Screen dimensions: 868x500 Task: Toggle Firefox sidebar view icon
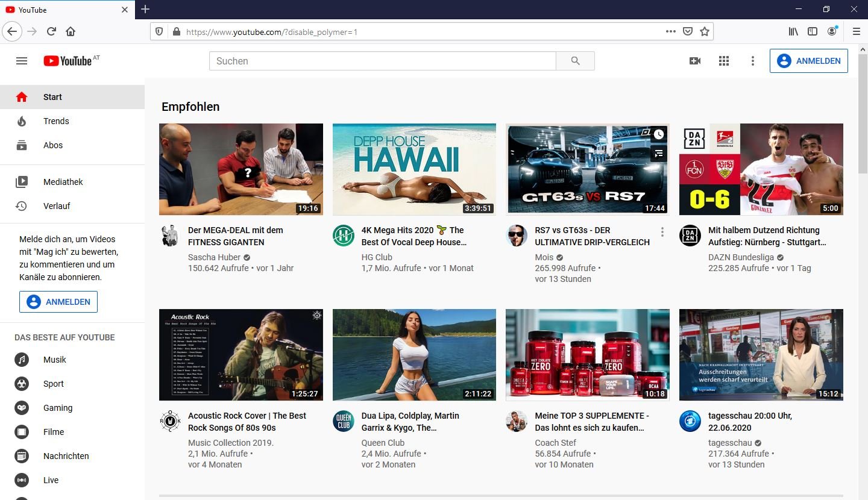813,31
